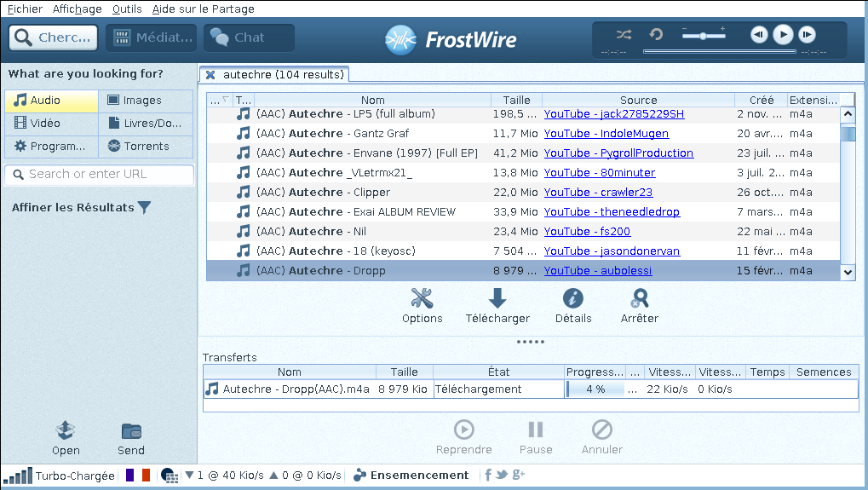The height and width of the screenshot is (490, 868).
Task: Select the Vidéo search filter
Action: click(52, 123)
